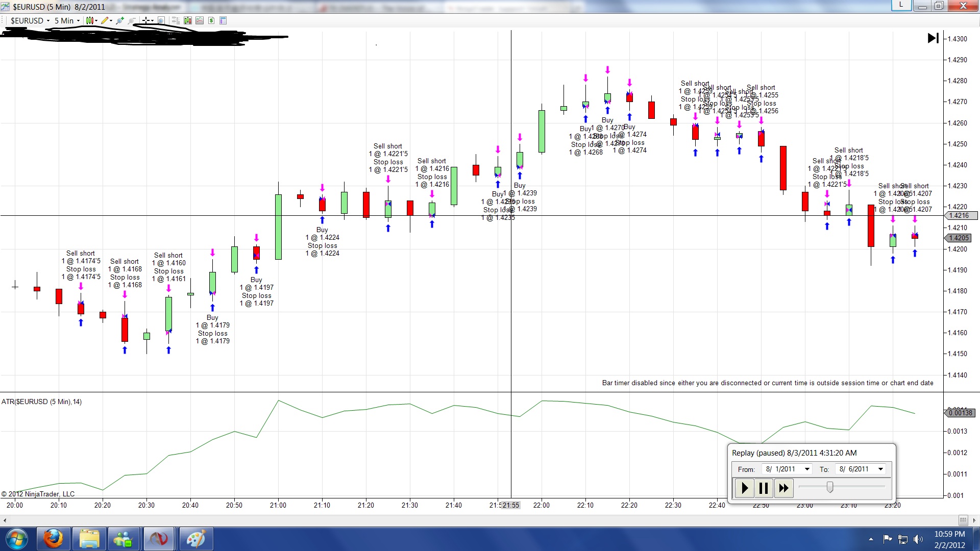
Task: Click the zoom in magnifier icon
Action: pyautogui.click(x=120, y=20)
